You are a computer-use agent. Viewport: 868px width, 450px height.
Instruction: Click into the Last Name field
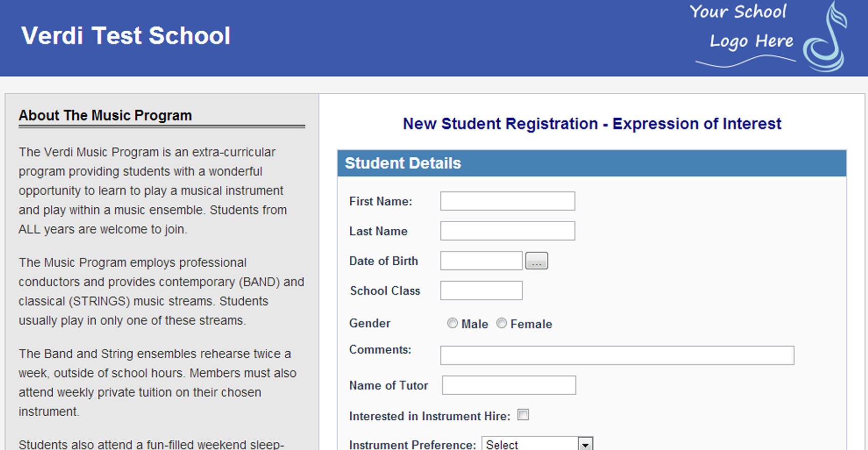(507, 231)
